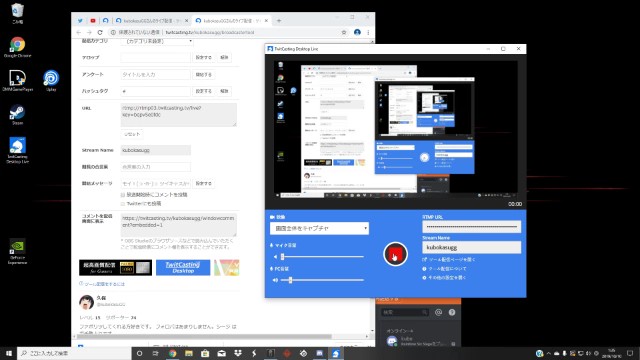
Task: Open the tool broadcast page link
Action: pos(449,260)
